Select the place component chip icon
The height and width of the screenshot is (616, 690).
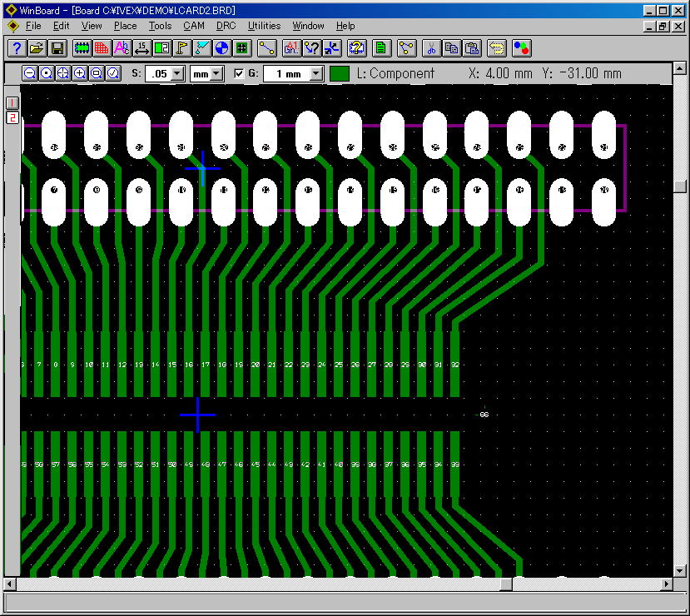tap(82, 48)
